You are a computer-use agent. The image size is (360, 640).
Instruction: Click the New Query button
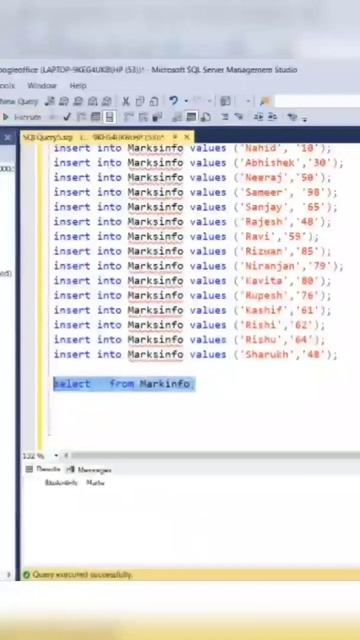pyautogui.click(x=19, y=101)
